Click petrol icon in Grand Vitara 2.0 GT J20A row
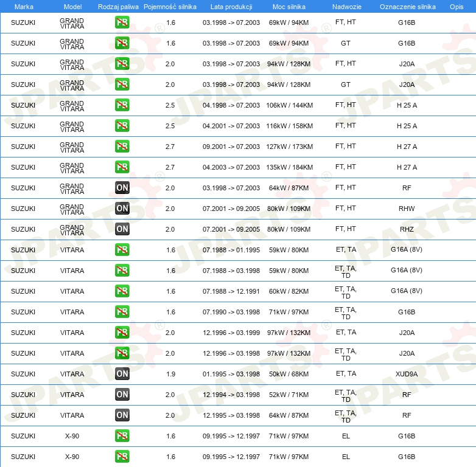This screenshot has height=467, width=476. click(122, 84)
